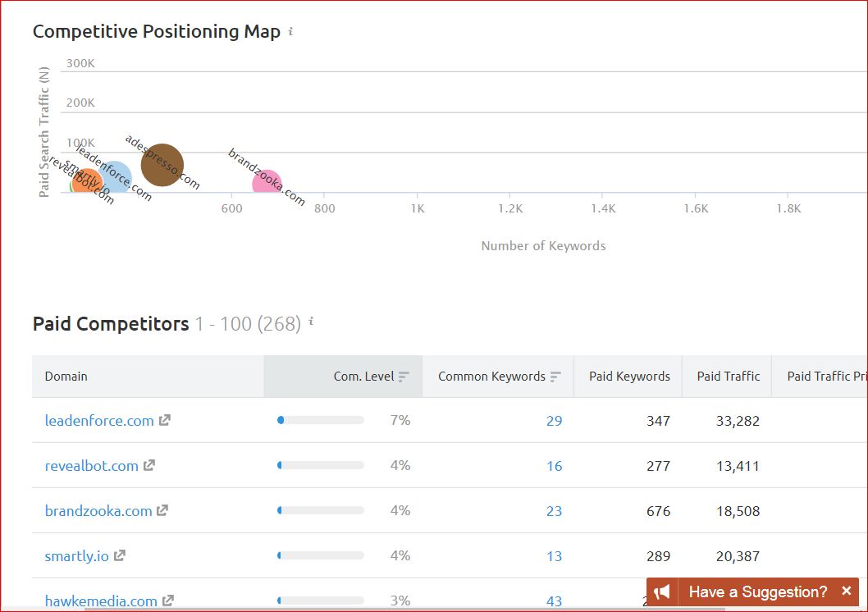
Task: Click sort icon in Com. Level column
Action: point(404,377)
